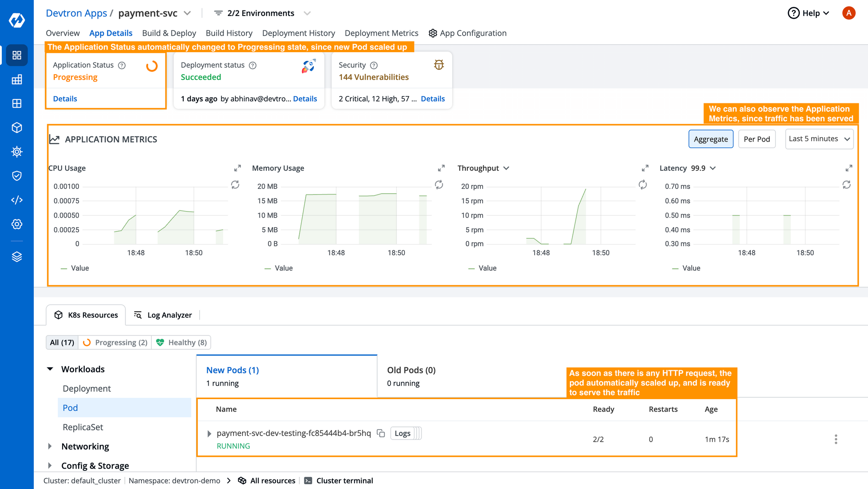Open Deployment status Details link
Screen dimensions: 868x489
tap(305, 99)
